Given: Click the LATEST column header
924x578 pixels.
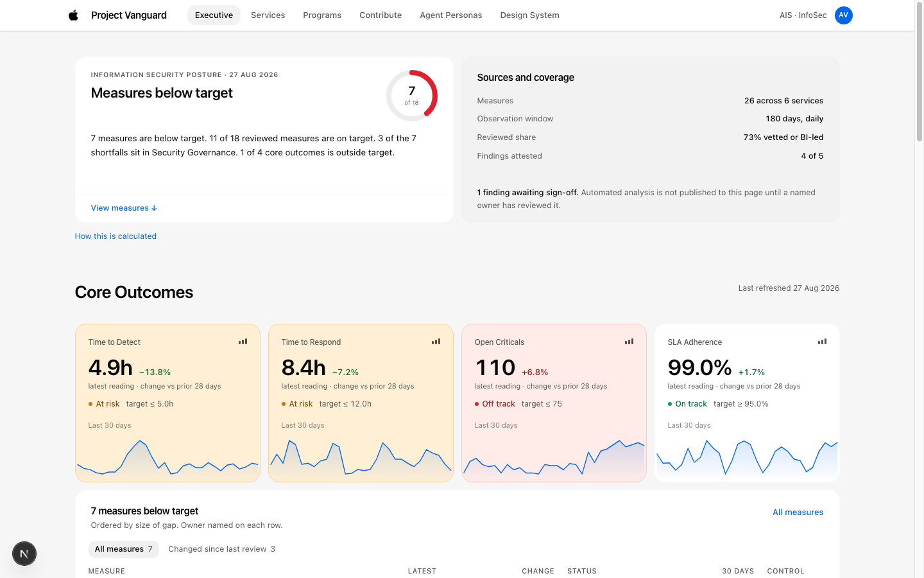Looking at the screenshot, I should click(422, 571).
